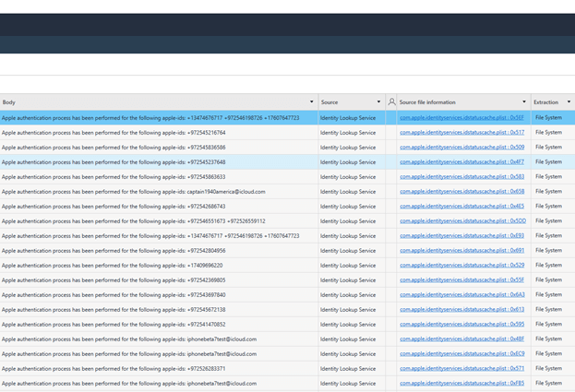Expand the Extraction column filter arrow
Screen dimensions: 575x392
[569, 102]
